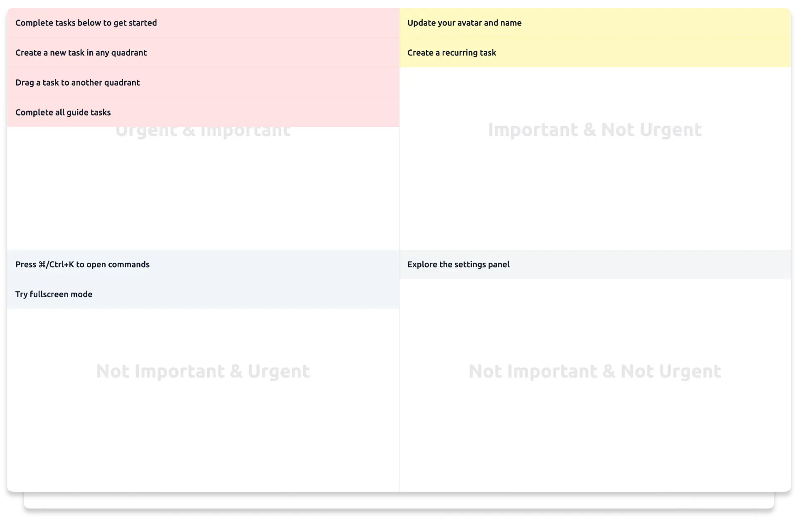Click the 'Drag a task to another quadrant' item
This screenshot has height=532, width=798.
[78, 83]
